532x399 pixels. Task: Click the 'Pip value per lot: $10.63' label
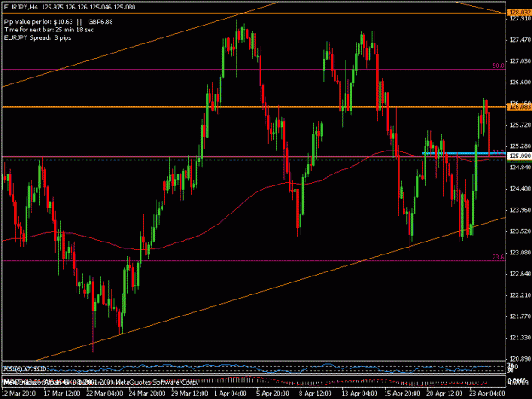coord(38,22)
